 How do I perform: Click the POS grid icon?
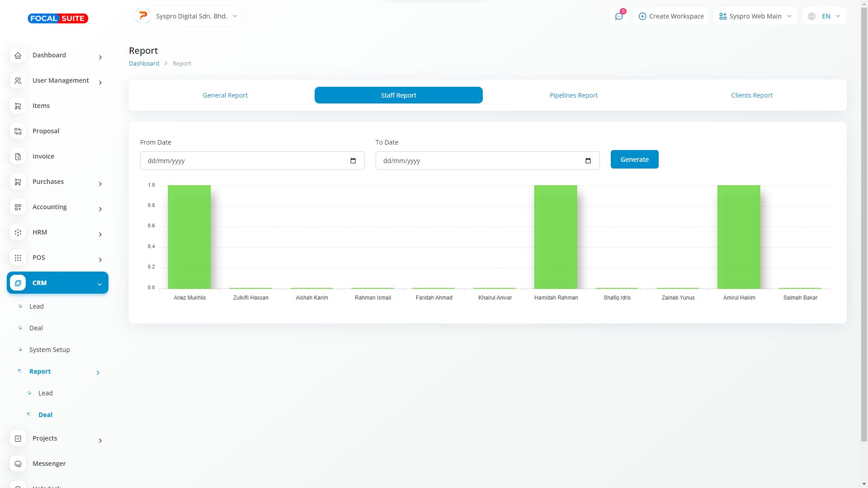pos(18,258)
